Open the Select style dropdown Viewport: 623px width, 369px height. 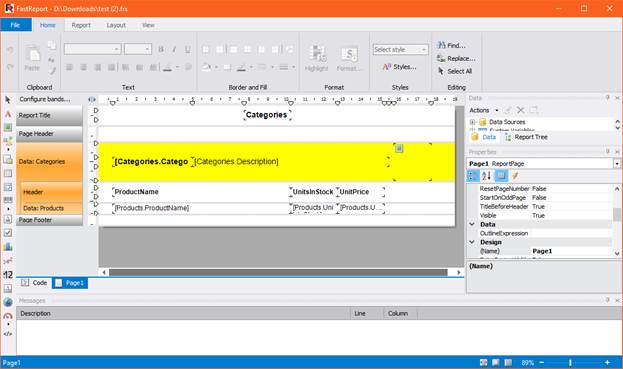tap(400, 49)
